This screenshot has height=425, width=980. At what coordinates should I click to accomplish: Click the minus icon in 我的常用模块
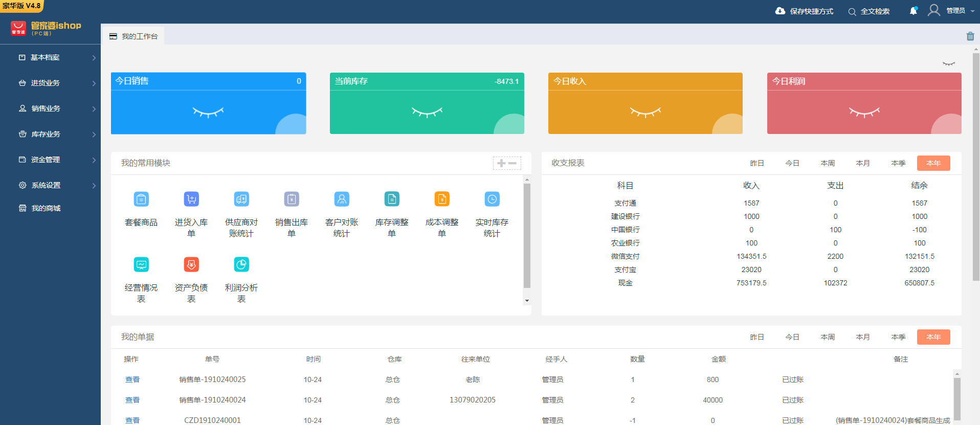pos(513,163)
